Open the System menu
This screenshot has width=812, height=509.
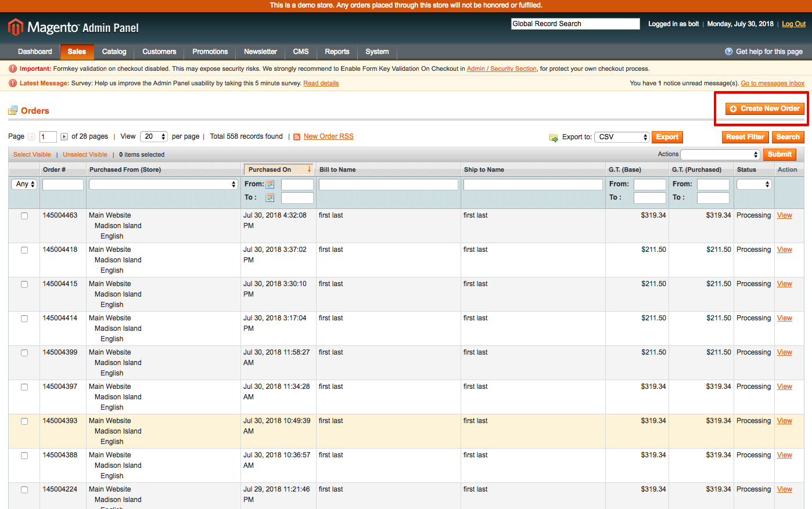(378, 52)
